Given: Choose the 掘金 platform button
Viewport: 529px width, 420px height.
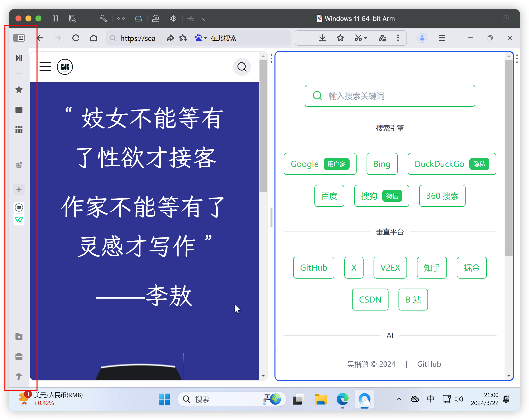Looking at the screenshot, I should coord(472,268).
